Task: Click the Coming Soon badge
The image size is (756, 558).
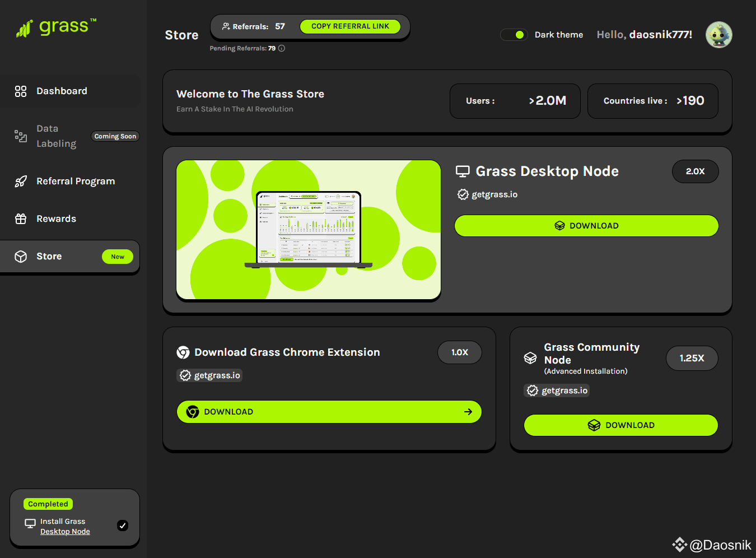Action: 115,136
